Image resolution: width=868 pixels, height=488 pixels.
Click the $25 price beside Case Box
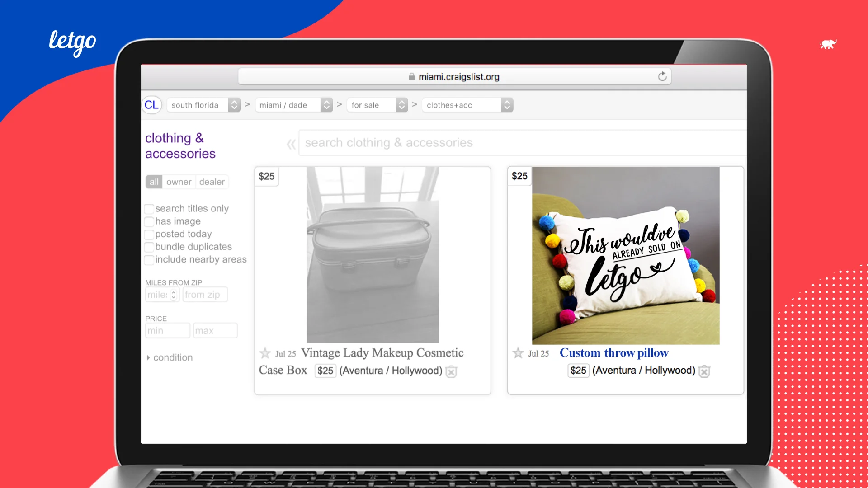coord(325,371)
